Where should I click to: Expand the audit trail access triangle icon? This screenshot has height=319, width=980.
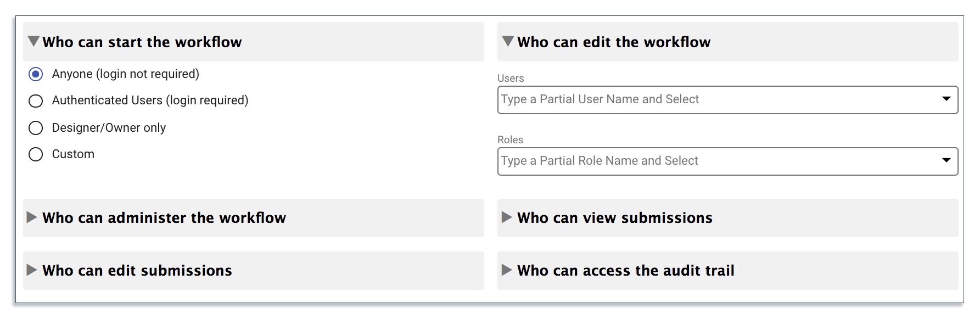pyautogui.click(x=507, y=270)
